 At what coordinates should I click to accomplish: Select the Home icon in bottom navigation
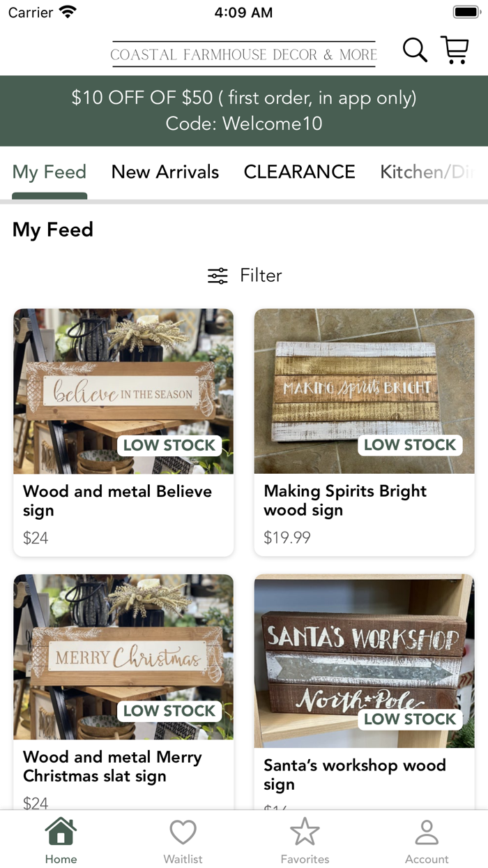61,832
